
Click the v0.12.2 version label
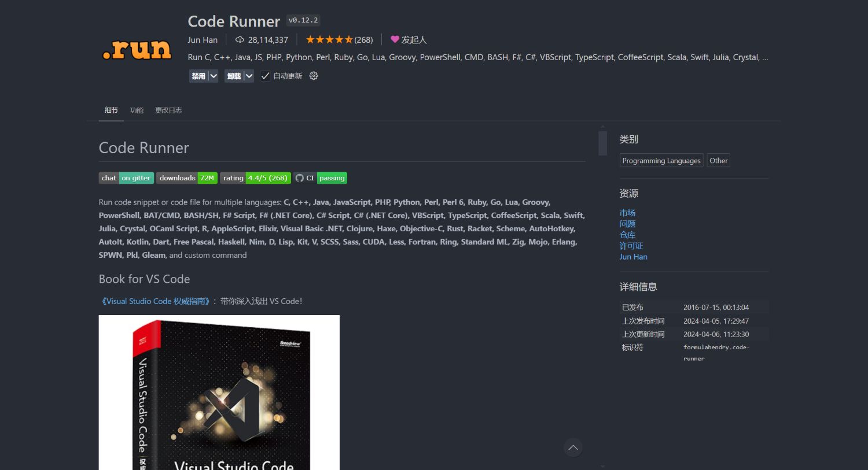click(303, 20)
